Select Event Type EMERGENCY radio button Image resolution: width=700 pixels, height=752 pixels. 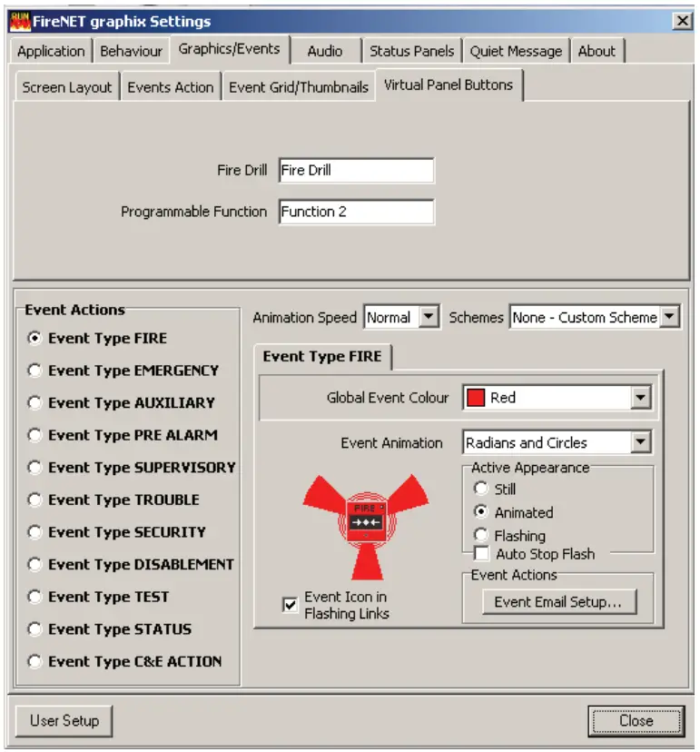coord(35,371)
